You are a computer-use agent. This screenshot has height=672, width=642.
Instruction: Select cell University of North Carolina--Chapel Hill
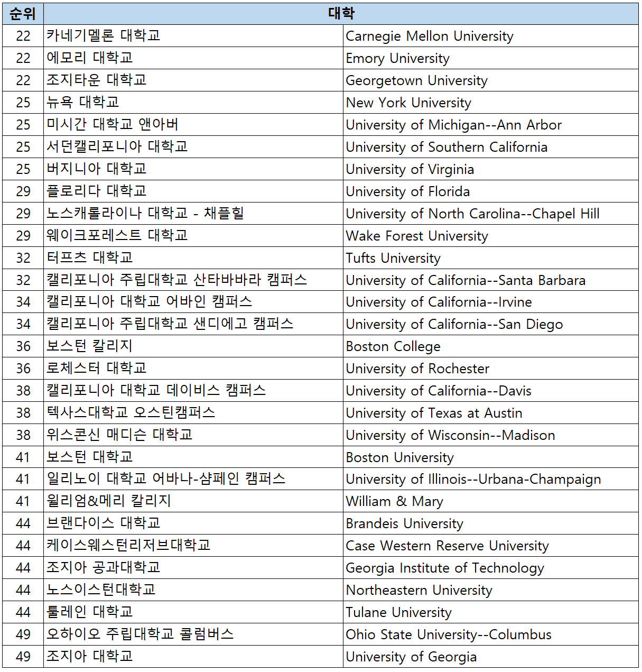491,214
